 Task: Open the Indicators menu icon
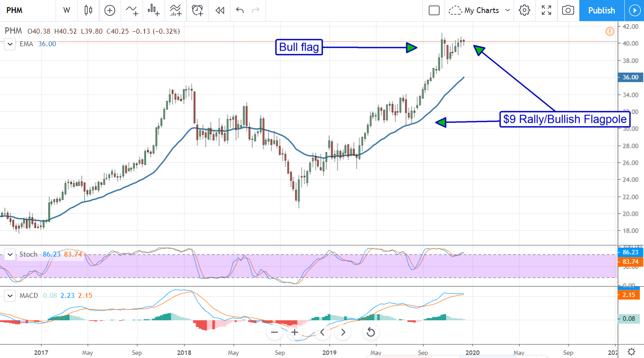[132, 10]
